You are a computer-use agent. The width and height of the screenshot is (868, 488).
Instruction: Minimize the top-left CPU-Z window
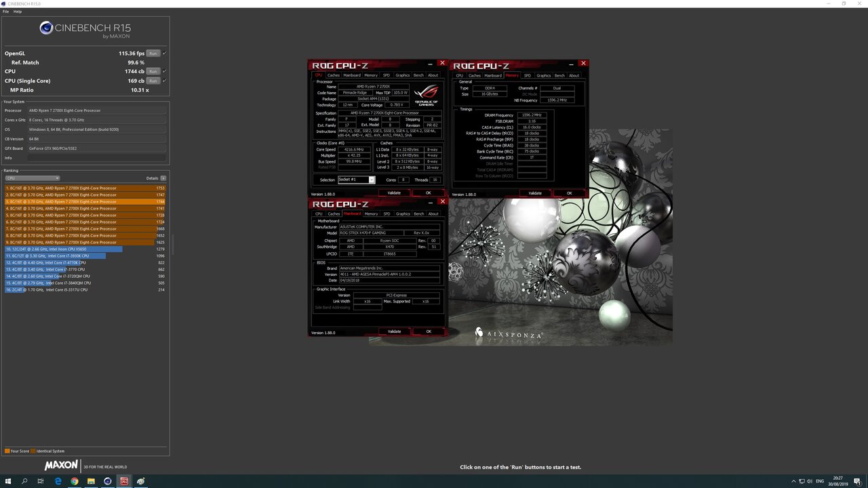430,64
